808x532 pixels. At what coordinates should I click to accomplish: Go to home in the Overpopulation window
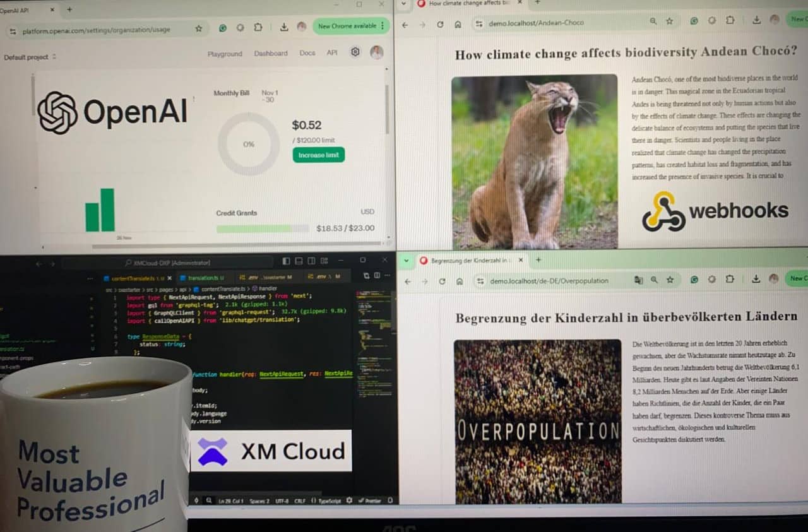(x=460, y=281)
